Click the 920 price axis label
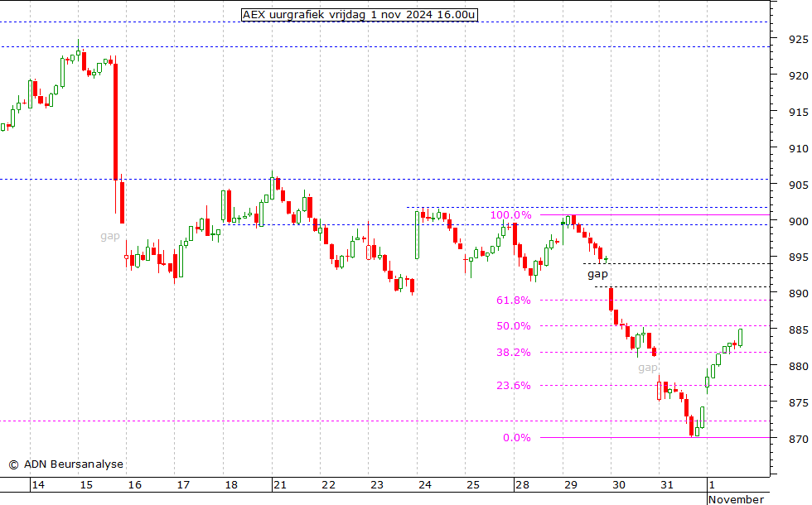Screen dimensions: 812x505 [x=798, y=76]
